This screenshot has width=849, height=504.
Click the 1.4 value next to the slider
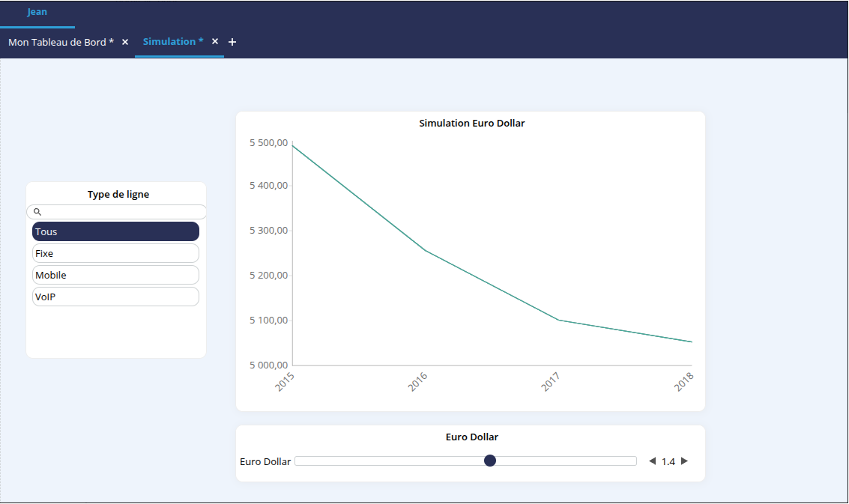tap(668, 461)
